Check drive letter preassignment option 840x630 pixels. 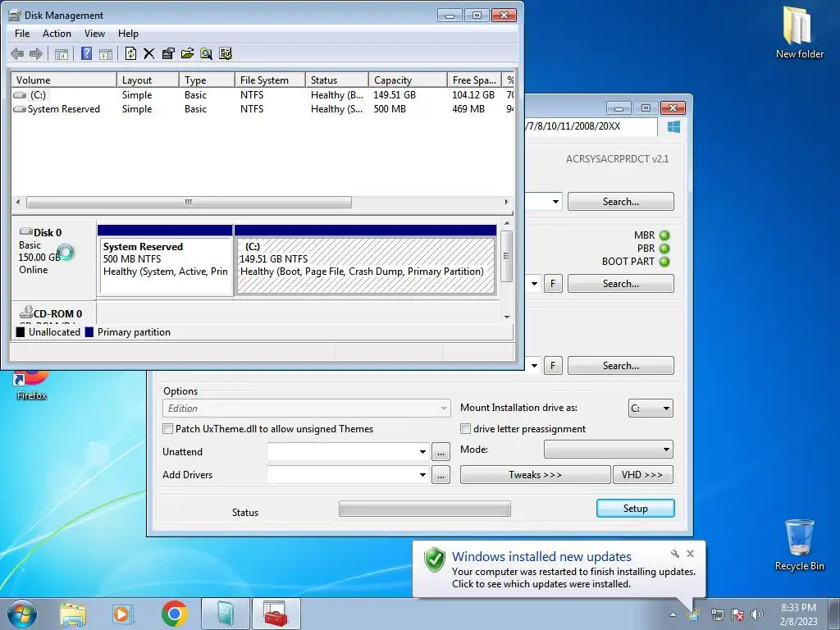(x=466, y=429)
